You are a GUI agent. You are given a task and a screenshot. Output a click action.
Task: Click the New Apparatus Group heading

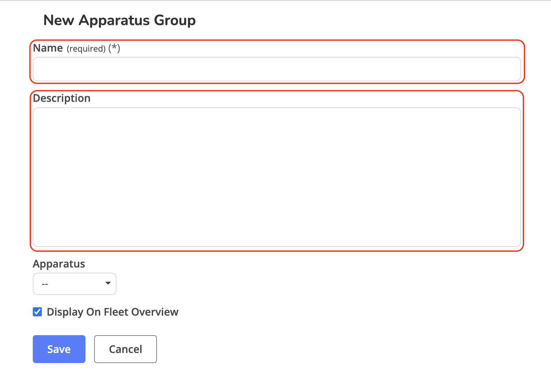point(119,20)
